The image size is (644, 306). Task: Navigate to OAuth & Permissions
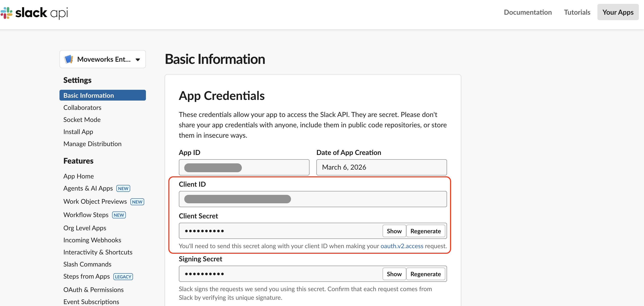pyautogui.click(x=93, y=289)
